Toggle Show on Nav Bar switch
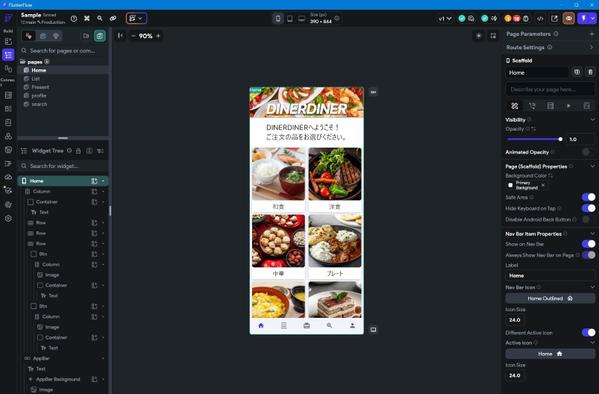The width and height of the screenshot is (599, 394). point(588,244)
